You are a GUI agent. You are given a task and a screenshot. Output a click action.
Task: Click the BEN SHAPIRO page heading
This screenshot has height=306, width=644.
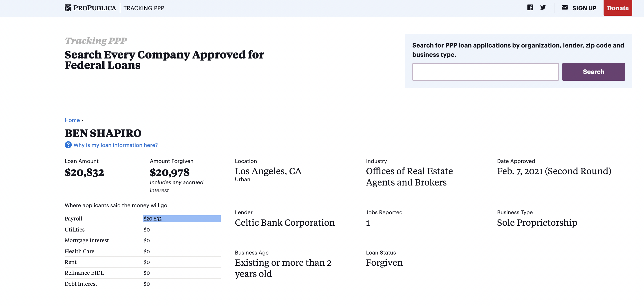(x=103, y=133)
